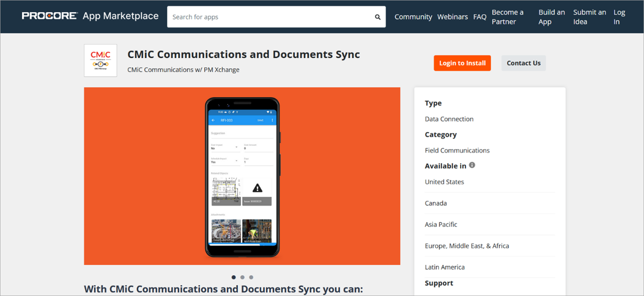Viewport: 644px width, 296px height.
Task: Open the FAQ page
Action: [x=480, y=17]
